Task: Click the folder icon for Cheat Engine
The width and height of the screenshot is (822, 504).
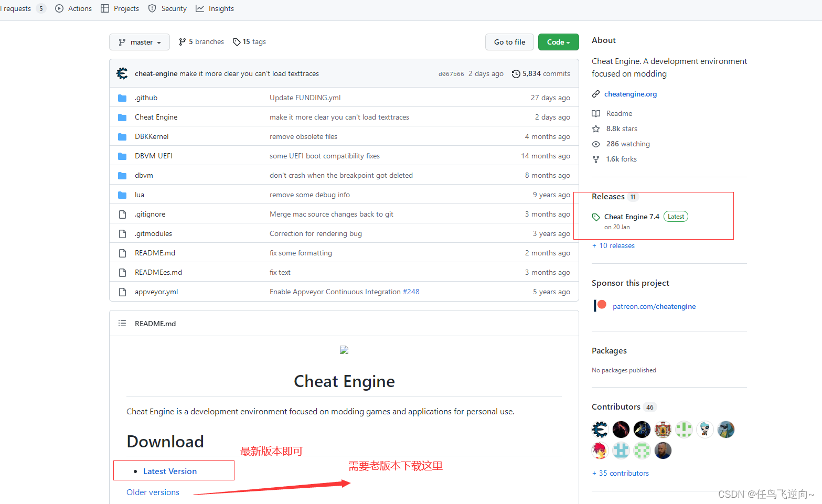Action: click(x=122, y=117)
